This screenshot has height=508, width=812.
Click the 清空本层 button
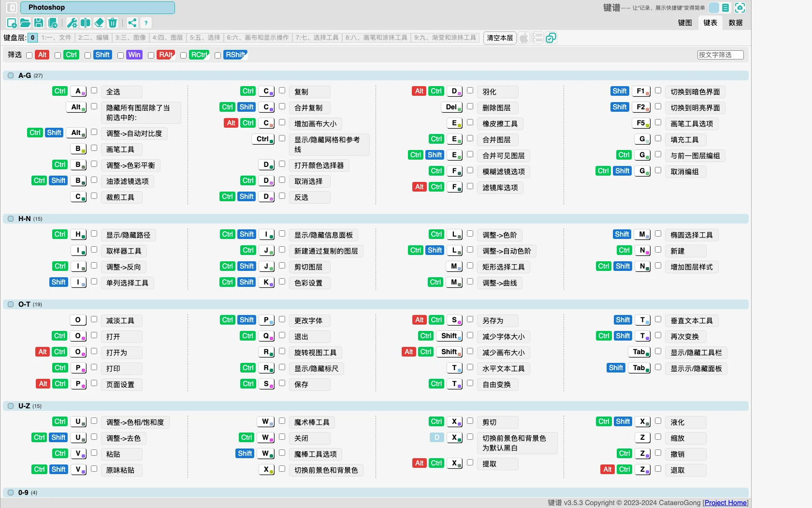point(500,38)
